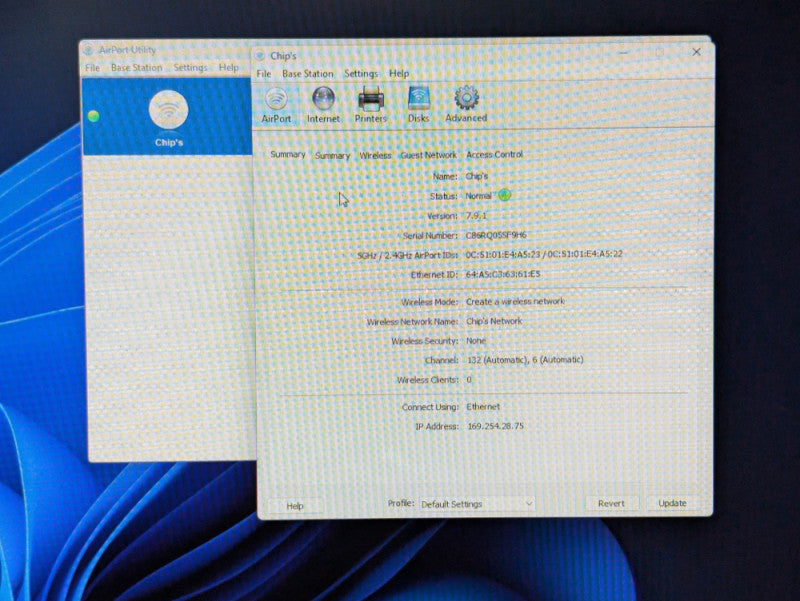This screenshot has height=601, width=800.
Task: Open the AirPort toolbar section
Action: click(x=276, y=105)
